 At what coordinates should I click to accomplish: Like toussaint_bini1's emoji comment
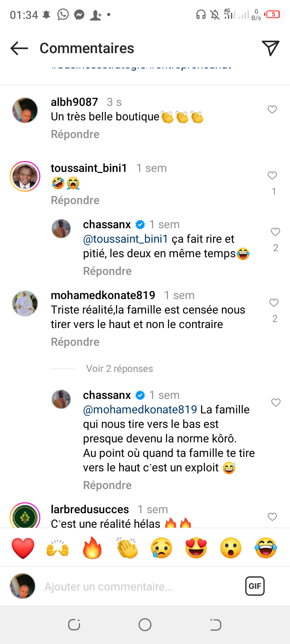tap(272, 175)
